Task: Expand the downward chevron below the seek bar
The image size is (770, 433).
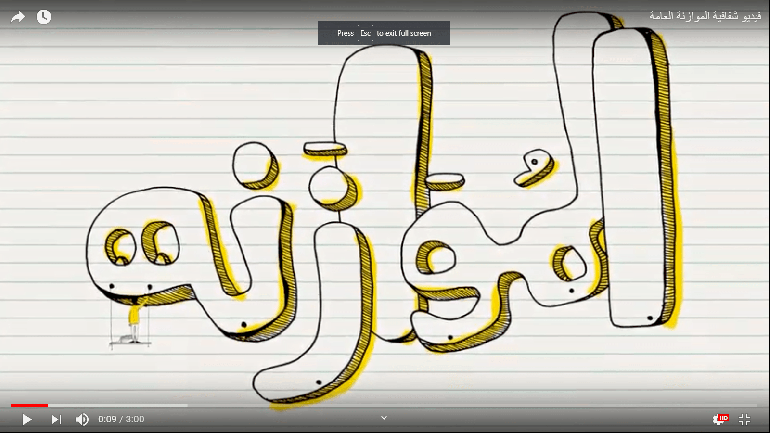Action: click(384, 418)
